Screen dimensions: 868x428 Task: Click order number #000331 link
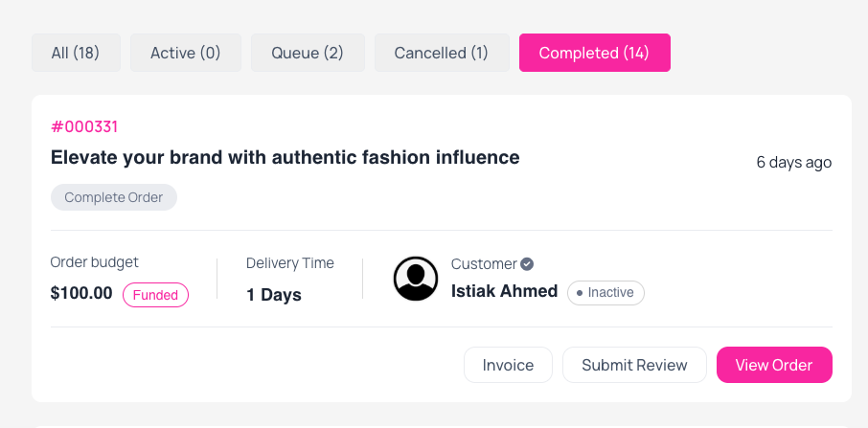84,127
